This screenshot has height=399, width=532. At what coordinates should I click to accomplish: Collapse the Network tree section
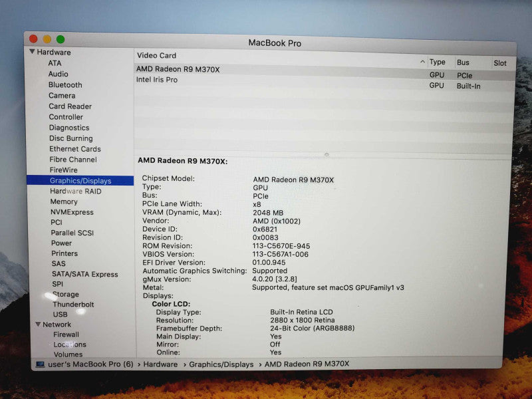click(x=38, y=324)
